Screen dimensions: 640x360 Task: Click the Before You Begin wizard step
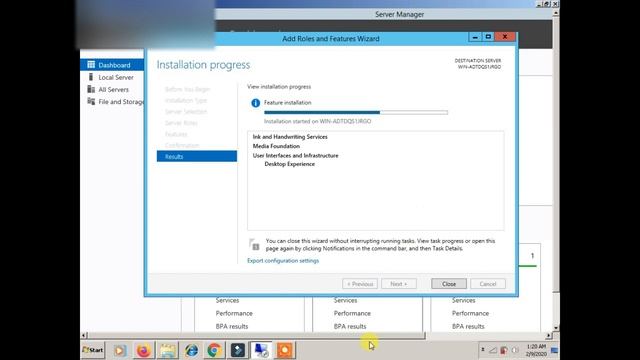(x=187, y=89)
